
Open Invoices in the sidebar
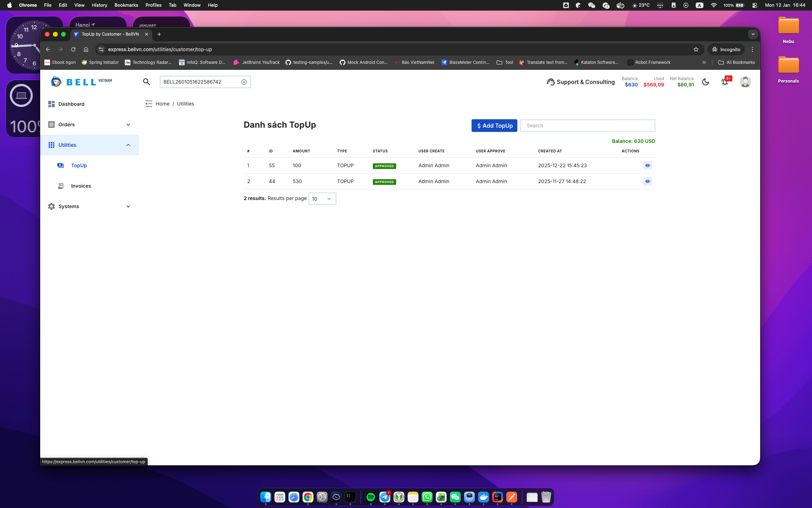(81, 186)
